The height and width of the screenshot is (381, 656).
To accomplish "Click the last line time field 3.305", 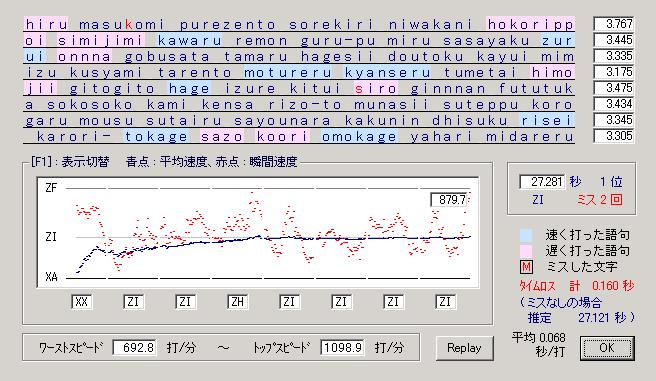I will click(614, 136).
